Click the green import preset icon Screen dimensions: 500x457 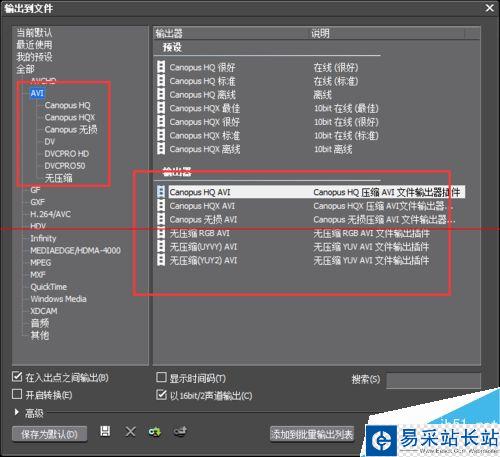tap(155, 432)
